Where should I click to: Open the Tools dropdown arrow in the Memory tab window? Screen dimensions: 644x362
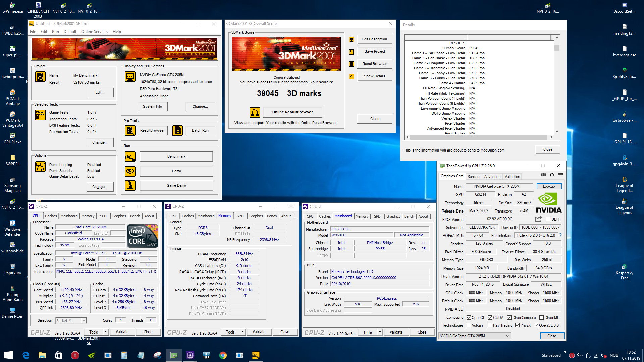(243, 332)
